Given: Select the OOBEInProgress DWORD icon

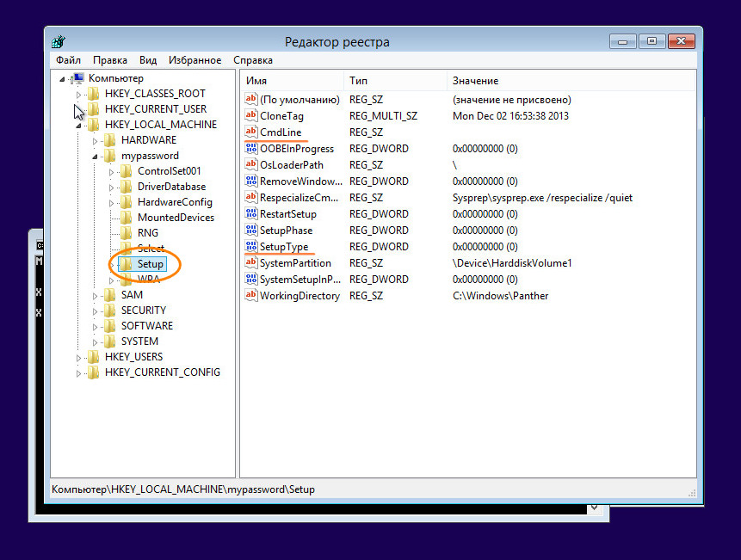Looking at the screenshot, I should pos(251,149).
